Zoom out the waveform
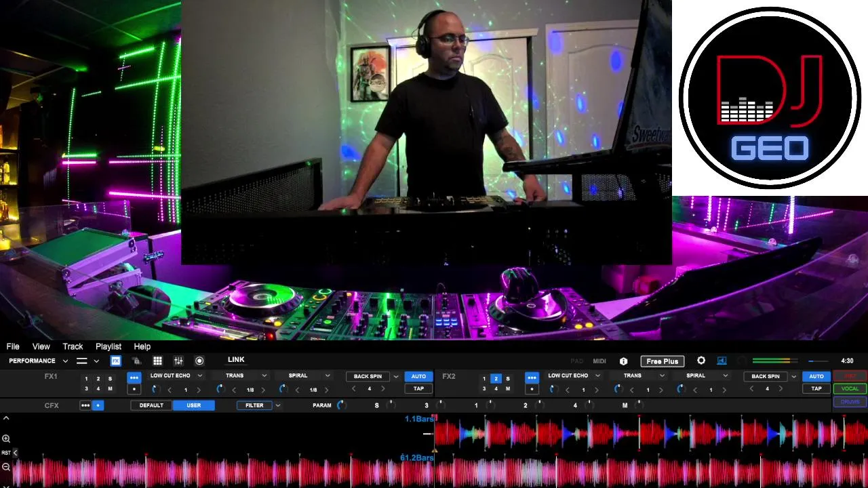 coord(6,466)
